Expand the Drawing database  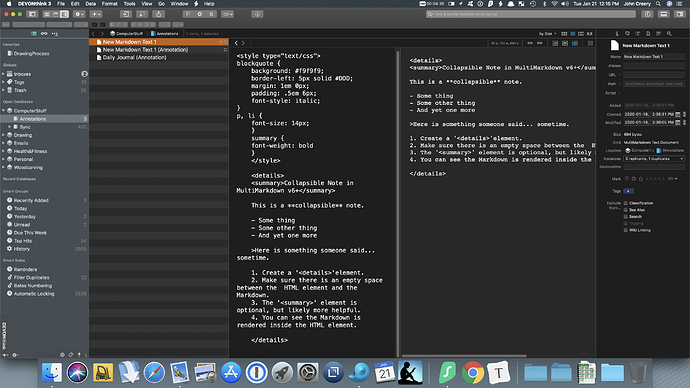[4, 135]
